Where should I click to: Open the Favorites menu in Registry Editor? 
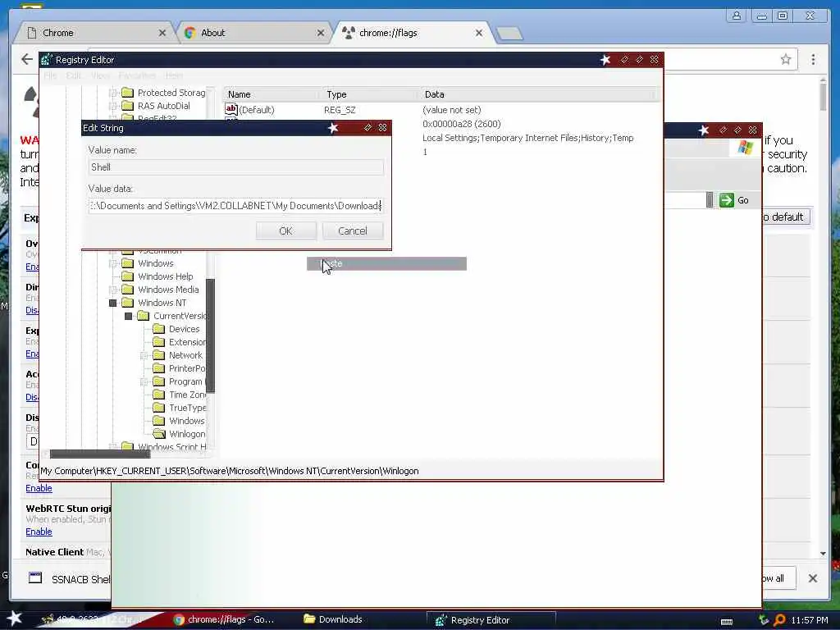coord(137,75)
